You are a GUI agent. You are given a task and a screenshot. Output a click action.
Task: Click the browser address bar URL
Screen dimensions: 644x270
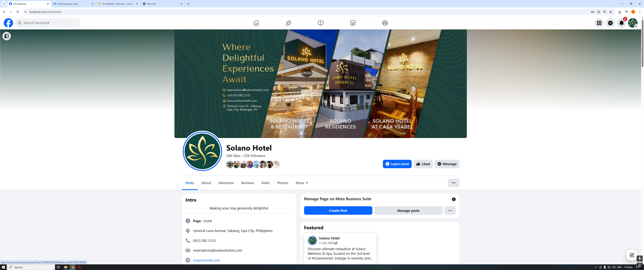(x=45, y=12)
